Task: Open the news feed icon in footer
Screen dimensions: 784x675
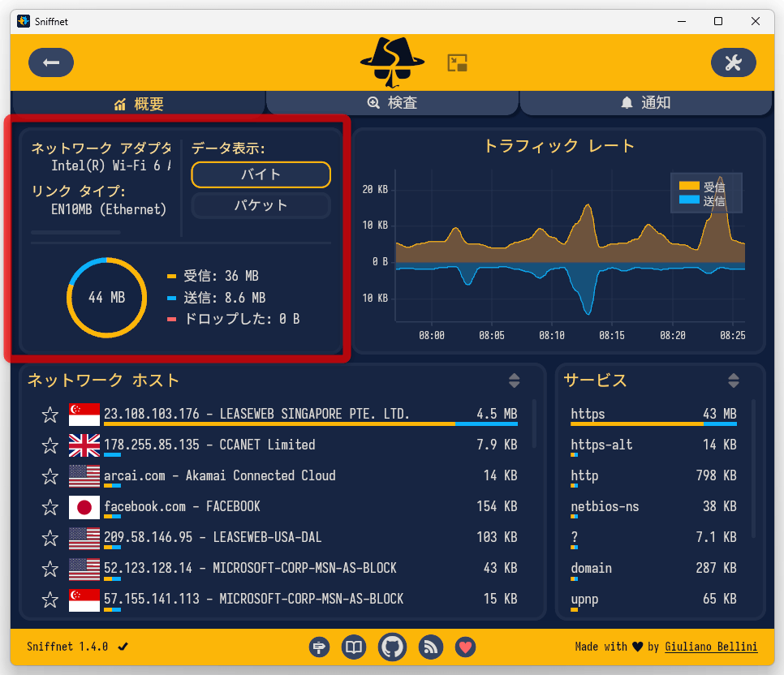Action: [x=431, y=647]
